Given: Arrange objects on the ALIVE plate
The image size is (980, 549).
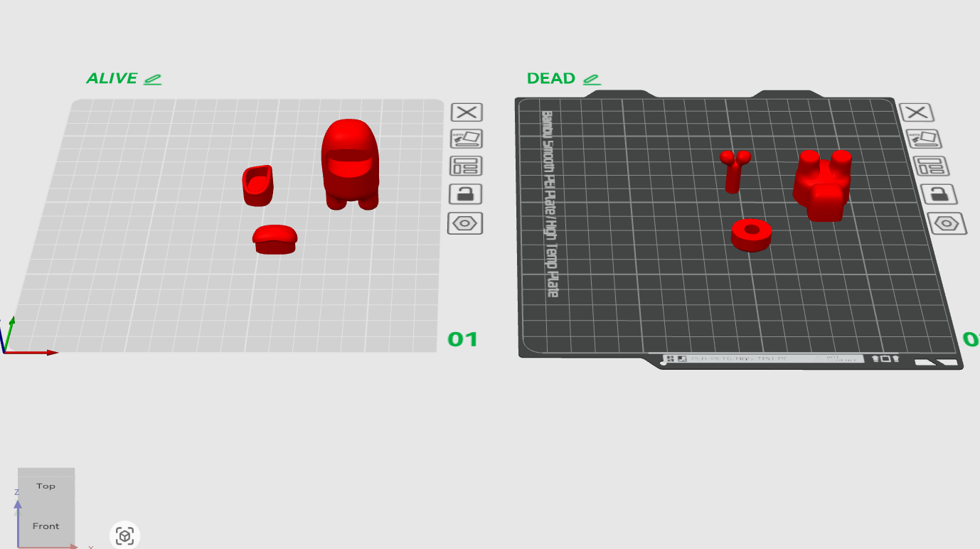Looking at the screenshot, I should click(467, 166).
